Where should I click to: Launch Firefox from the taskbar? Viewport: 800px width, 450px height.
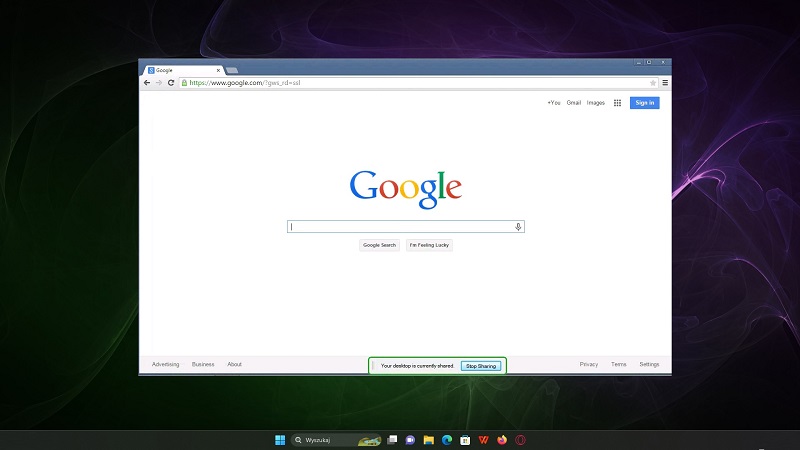click(x=502, y=440)
